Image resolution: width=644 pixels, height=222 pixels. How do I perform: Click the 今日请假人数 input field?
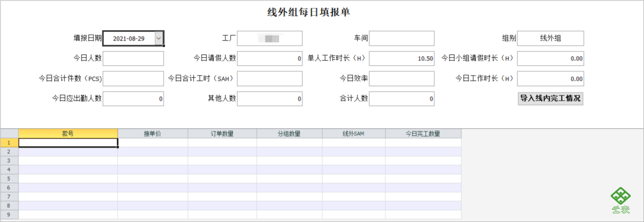[269, 58]
